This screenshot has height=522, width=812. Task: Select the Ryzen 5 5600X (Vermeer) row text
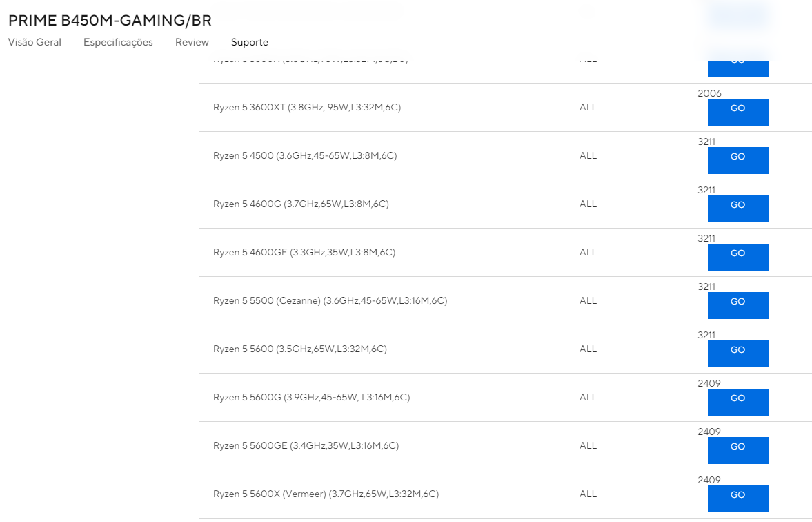(326, 494)
